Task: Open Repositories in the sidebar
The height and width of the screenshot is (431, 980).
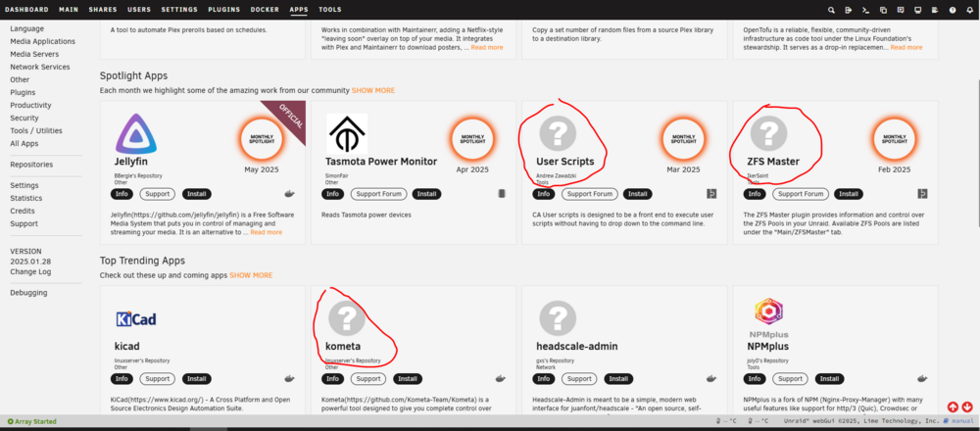Action: [x=31, y=165]
